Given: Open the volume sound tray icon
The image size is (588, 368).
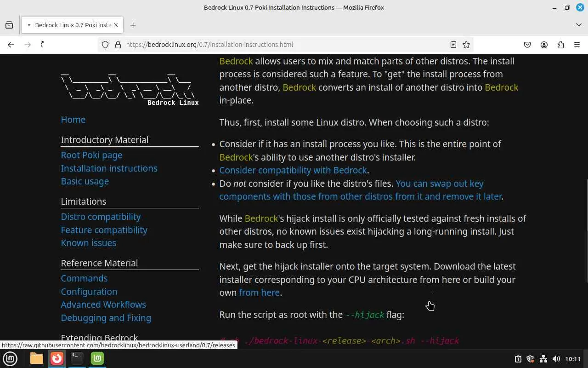Looking at the screenshot, I should [x=556, y=359].
